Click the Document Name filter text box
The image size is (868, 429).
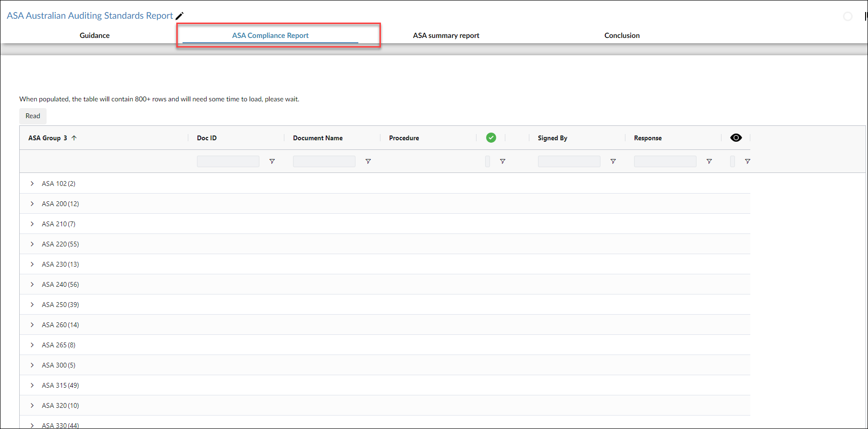[324, 161]
